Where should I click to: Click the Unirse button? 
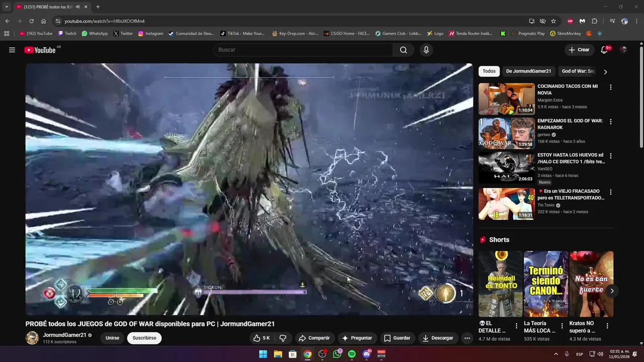pos(112,338)
